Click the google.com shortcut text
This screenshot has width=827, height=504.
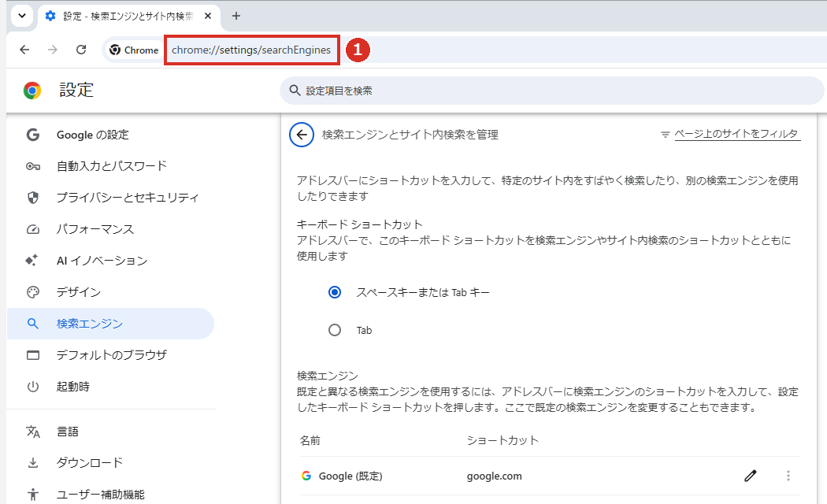[x=494, y=476]
